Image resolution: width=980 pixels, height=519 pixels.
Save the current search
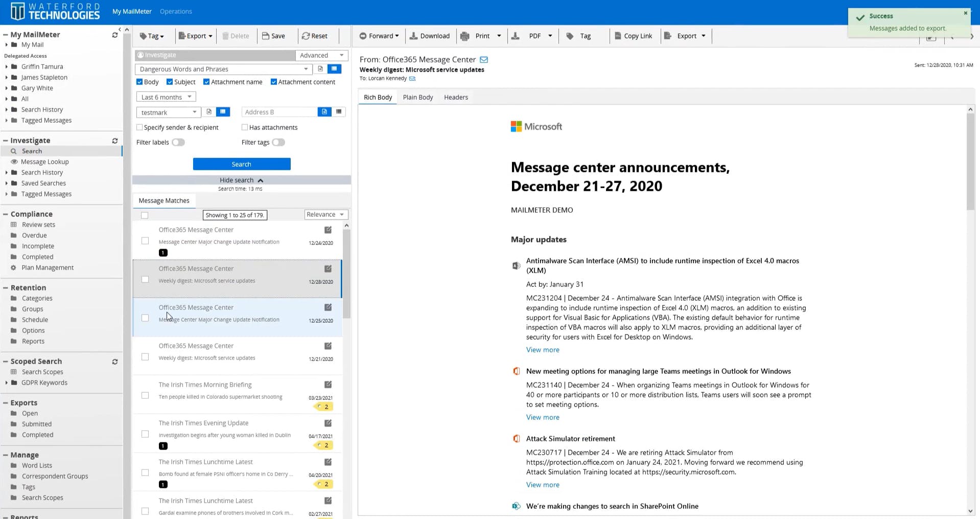pyautogui.click(x=273, y=36)
